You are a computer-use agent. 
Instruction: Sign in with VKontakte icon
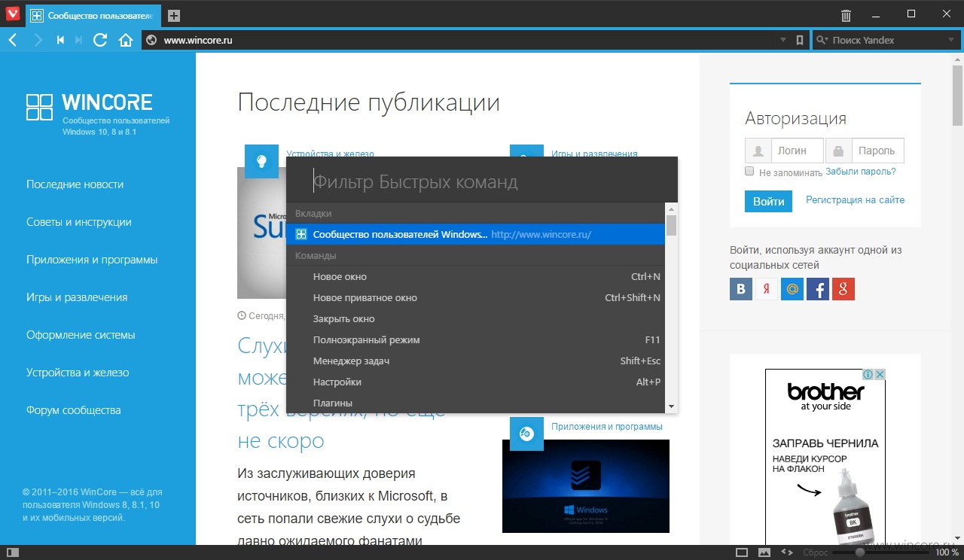(x=741, y=289)
